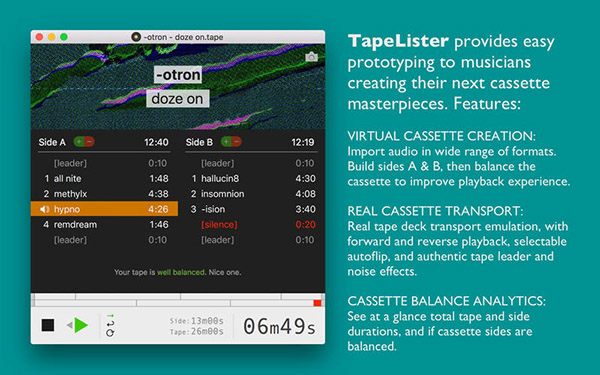
Task: Start playback with the green play arrow
Action: [81, 325]
